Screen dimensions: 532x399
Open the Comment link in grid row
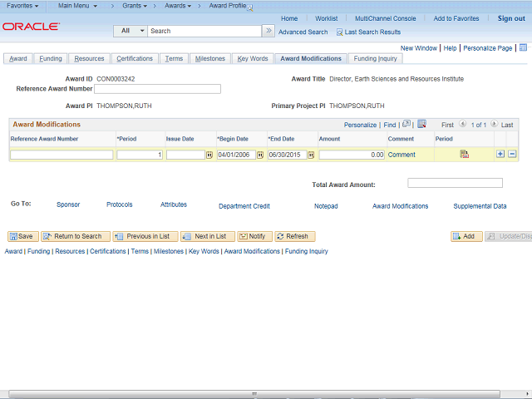pos(401,155)
